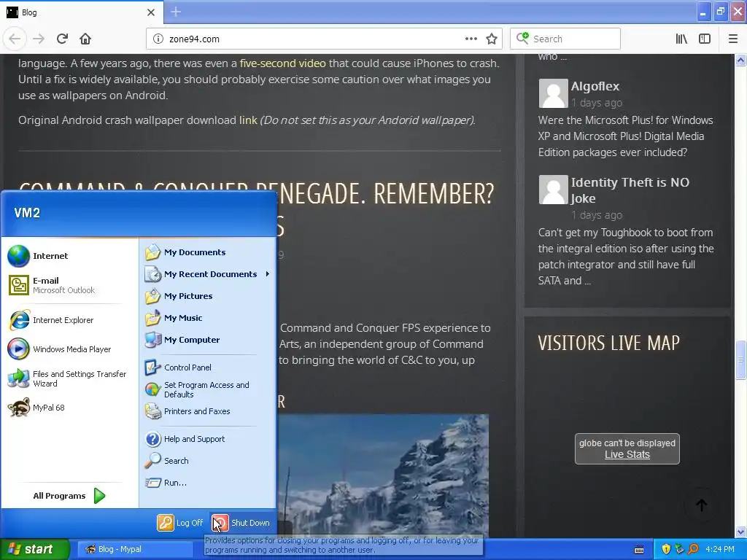Open the browser hamburger menu
The height and width of the screenshot is (560, 747).
point(733,39)
